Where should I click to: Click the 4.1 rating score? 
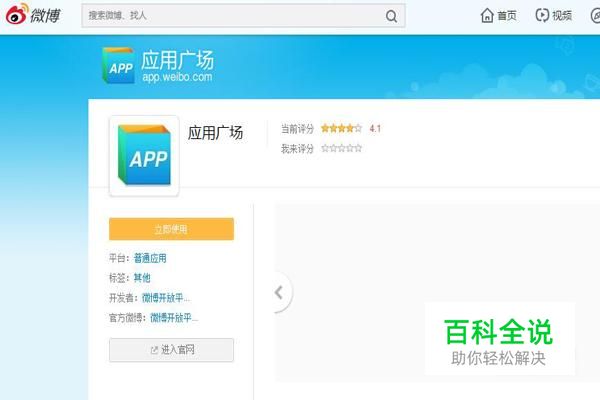(375, 129)
